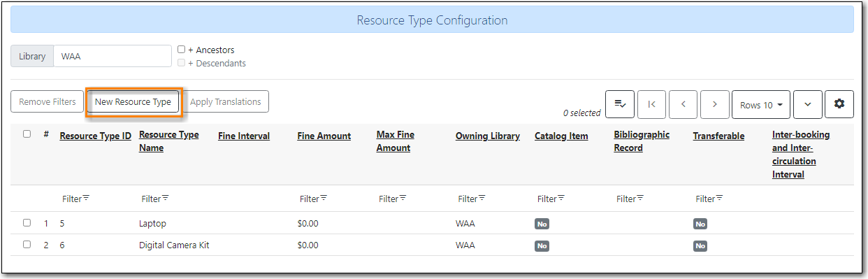Open Rows 10 page size dropdown
The width and height of the screenshot is (868, 279).
coord(761,104)
